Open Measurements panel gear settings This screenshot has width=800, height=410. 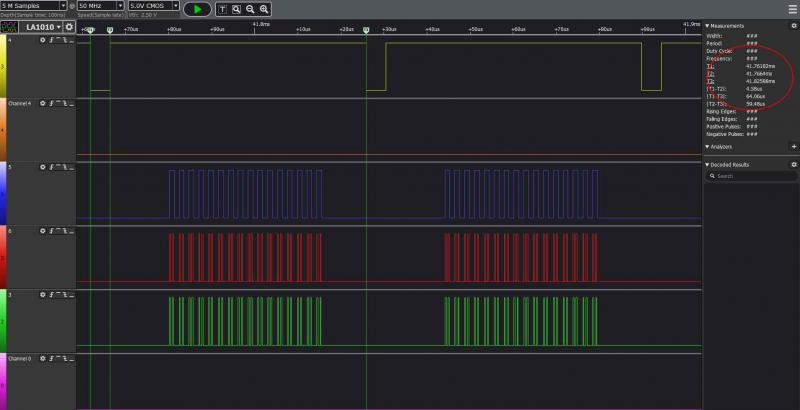click(x=794, y=26)
